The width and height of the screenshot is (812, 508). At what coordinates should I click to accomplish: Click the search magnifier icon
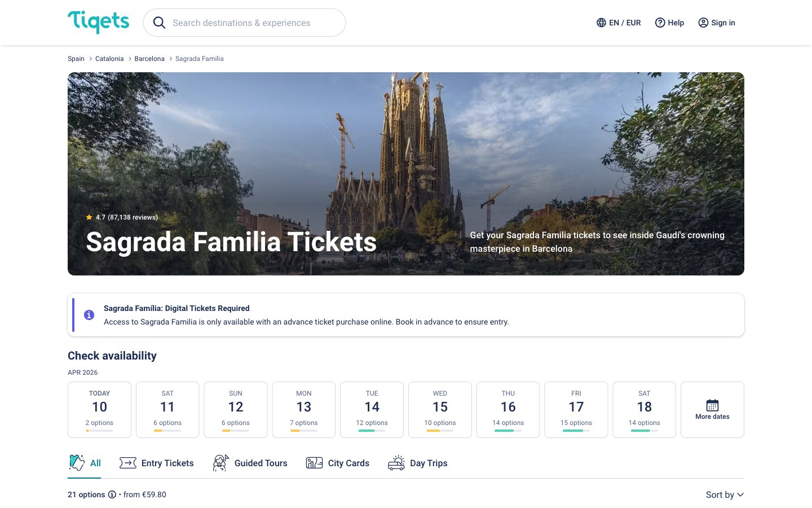[160, 23]
